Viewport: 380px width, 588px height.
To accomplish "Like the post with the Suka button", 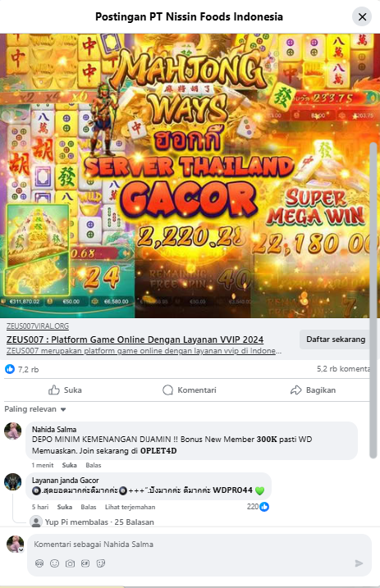I will (66, 390).
